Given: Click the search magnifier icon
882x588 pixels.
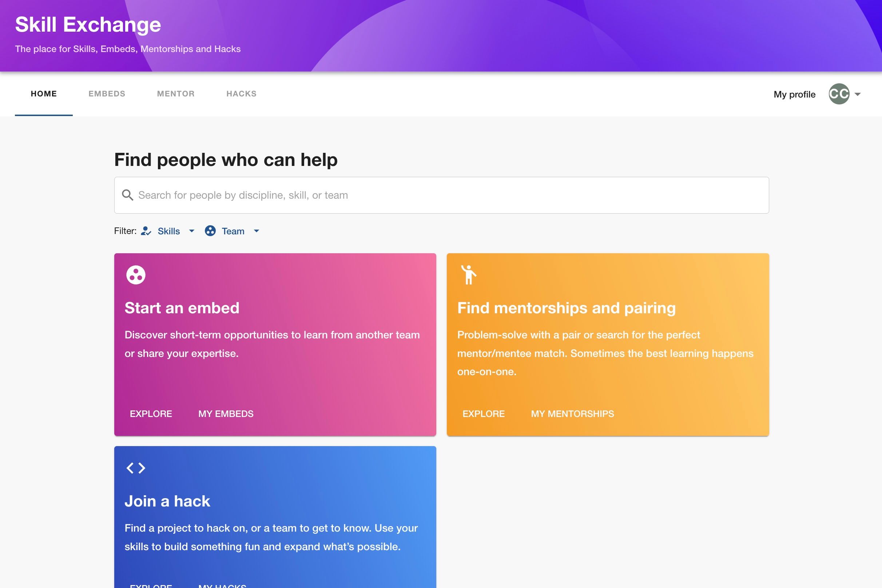Looking at the screenshot, I should 129,195.
